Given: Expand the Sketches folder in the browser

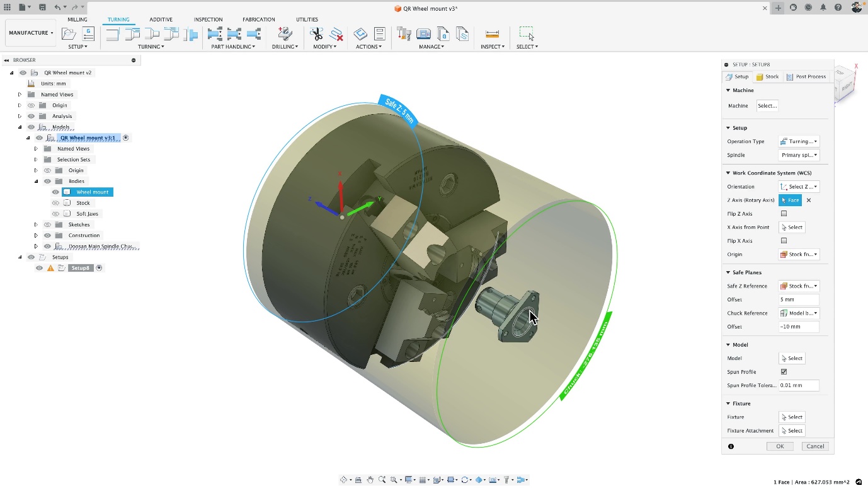Looking at the screenshot, I should (x=36, y=224).
